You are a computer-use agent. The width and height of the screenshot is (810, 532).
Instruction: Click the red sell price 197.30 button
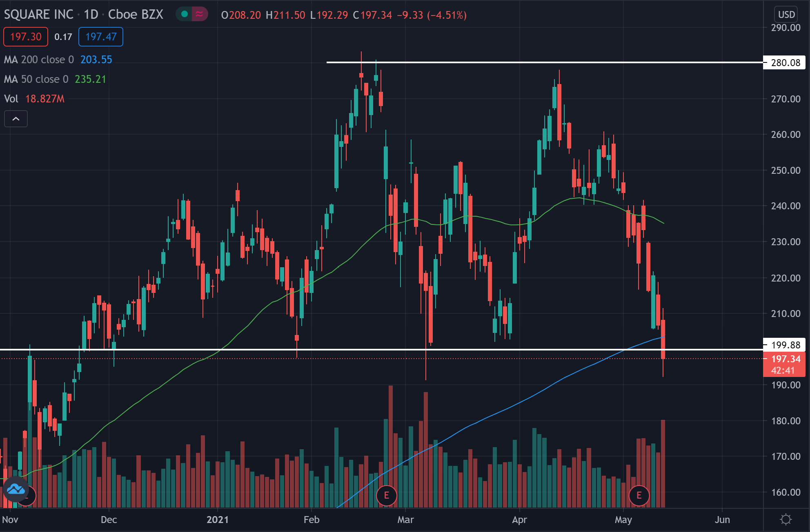[x=26, y=37]
